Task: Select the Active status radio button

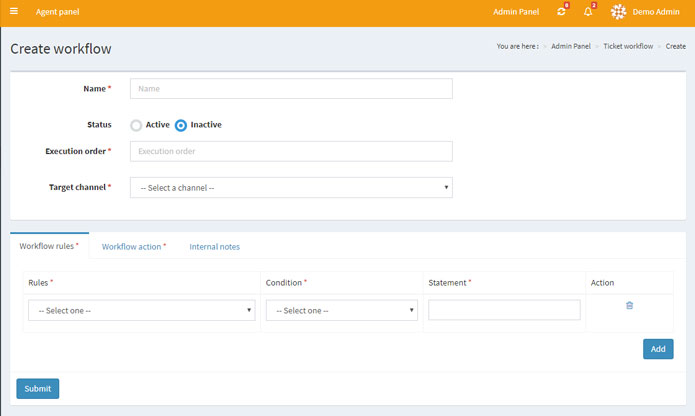Action: [137, 126]
